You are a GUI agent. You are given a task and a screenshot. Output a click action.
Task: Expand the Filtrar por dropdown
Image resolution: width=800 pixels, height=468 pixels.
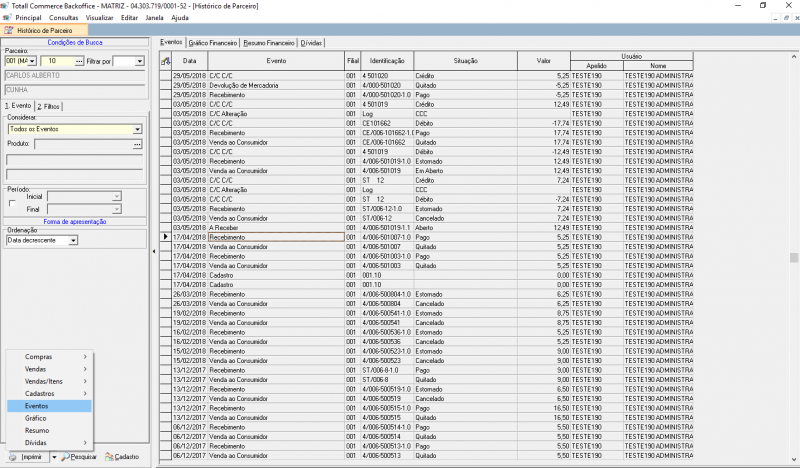coord(139,61)
